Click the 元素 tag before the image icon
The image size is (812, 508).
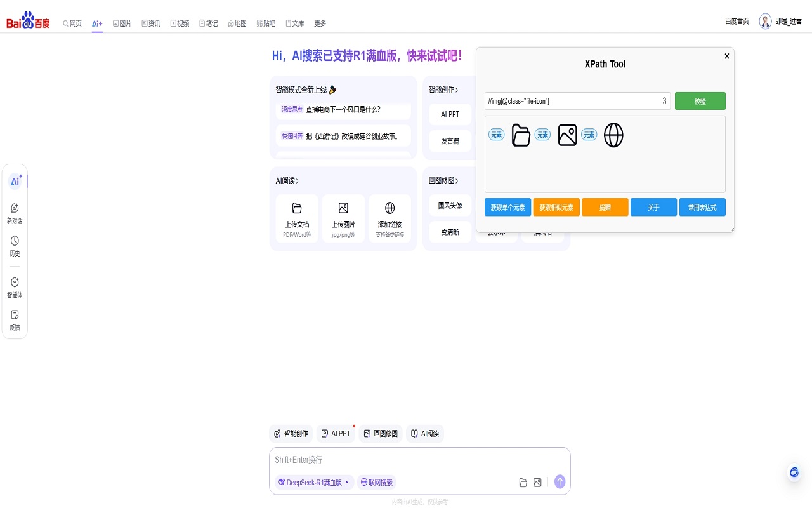coord(542,135)
